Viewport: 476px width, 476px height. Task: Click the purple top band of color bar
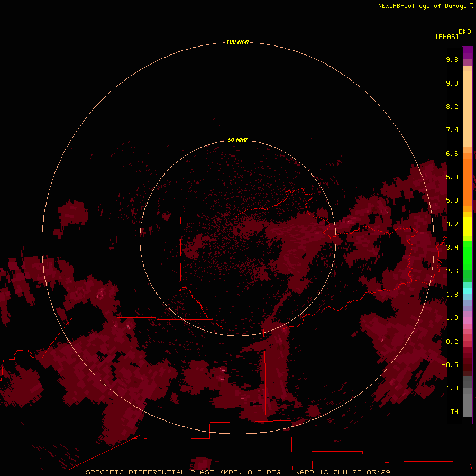tap(467, 53)
